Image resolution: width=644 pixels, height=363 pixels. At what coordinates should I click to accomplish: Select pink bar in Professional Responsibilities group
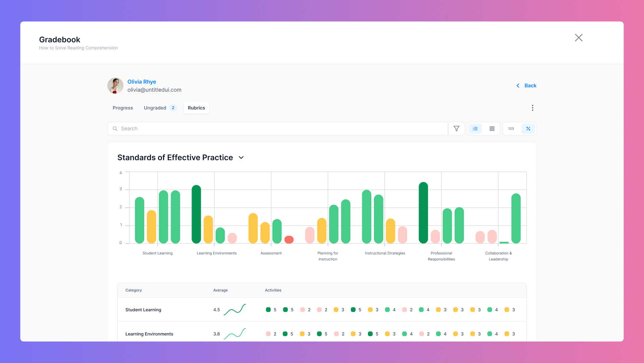pyautogui.click(x=435, y=237)
